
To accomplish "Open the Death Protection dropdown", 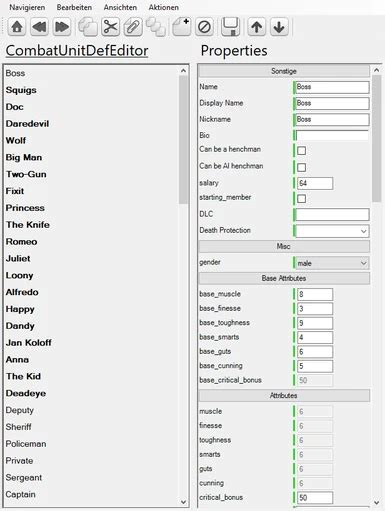I will [332, 231].
